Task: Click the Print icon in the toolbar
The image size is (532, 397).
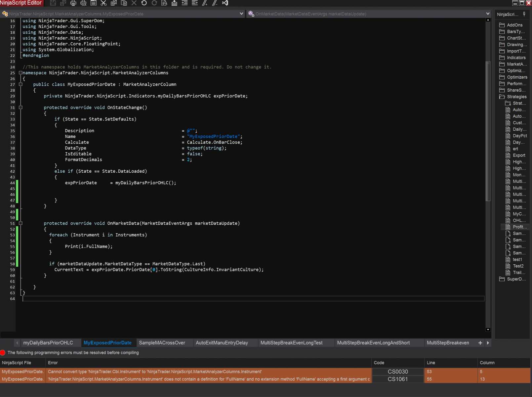Action: tap(73, 3)
